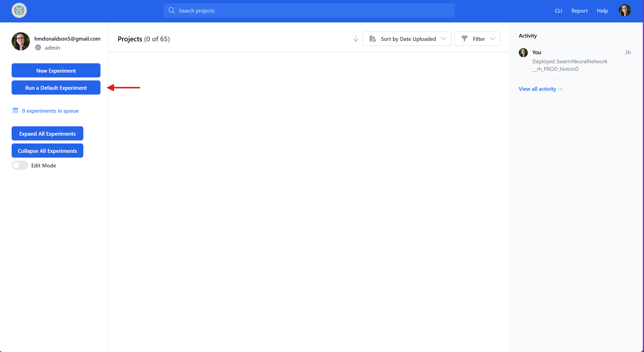Screen dimensions: 644x352
Task: Click Expand All Experiments button
Action: (47, 133)
